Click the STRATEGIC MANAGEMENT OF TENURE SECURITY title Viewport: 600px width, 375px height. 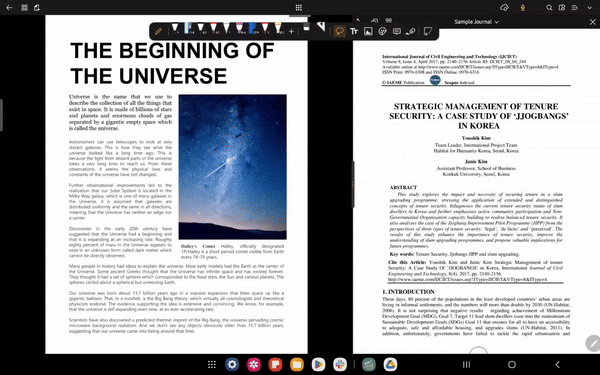pos(479,116)
